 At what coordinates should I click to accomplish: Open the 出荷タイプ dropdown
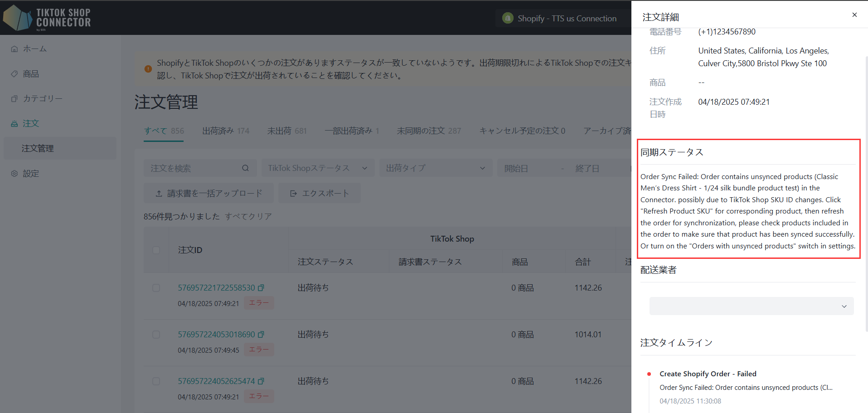click(x=436, y=168)
